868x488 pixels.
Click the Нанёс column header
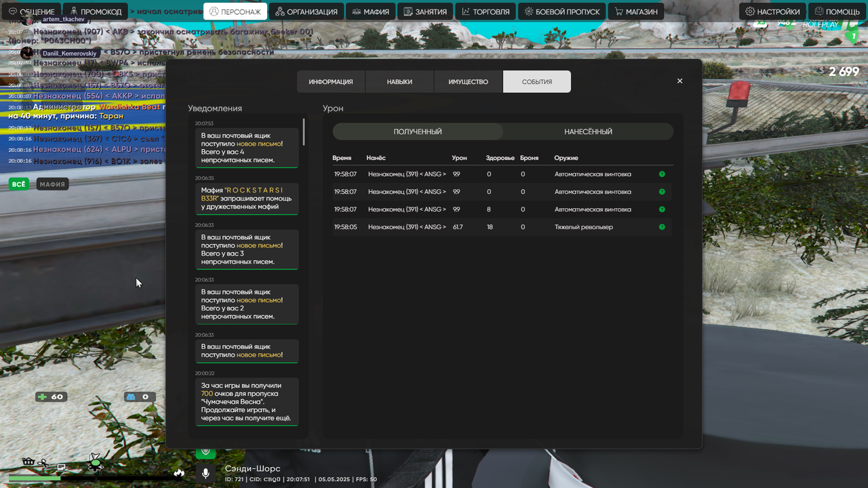[376, 158]
